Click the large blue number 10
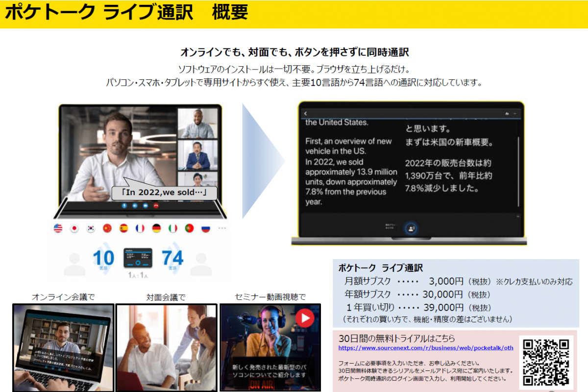The image size is (588, 392). (x=103, y=258)
